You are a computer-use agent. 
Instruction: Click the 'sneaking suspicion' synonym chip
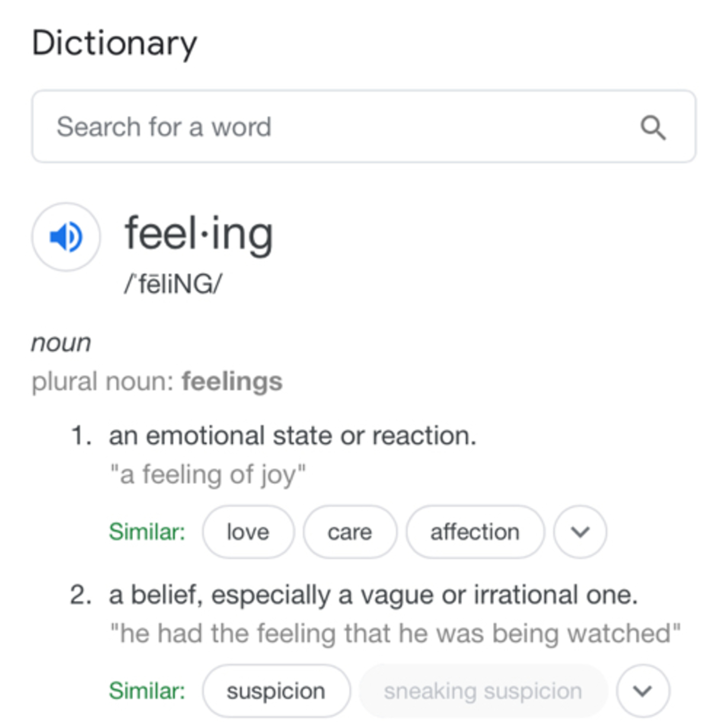pos(483,691)
